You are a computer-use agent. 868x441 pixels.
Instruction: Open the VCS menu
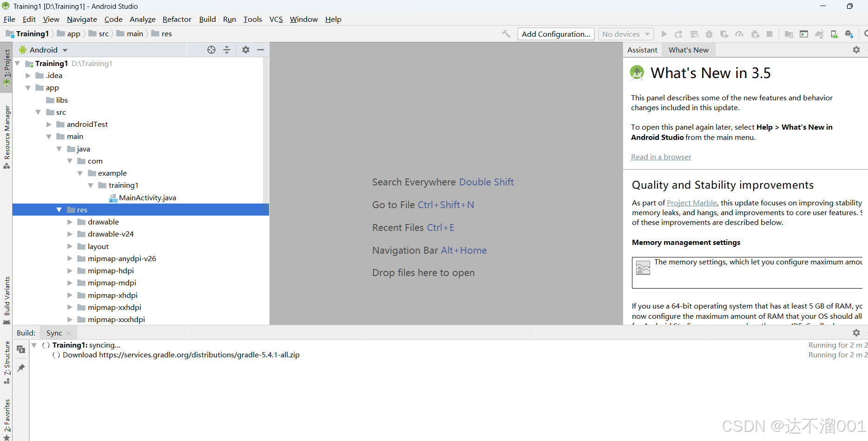[x=276, y=19]
